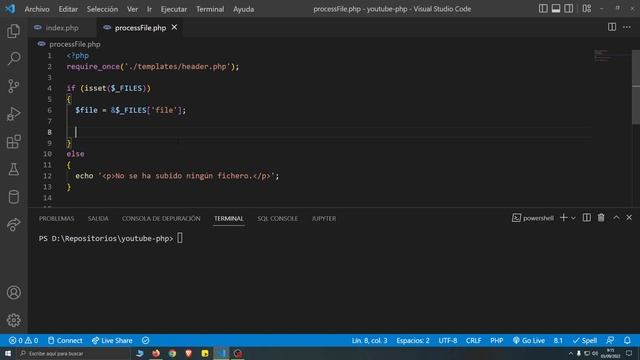Screen dimensions: 640x360
Task: Switch to the JUPYTER panel tab
Action: [x=324, y=218]
